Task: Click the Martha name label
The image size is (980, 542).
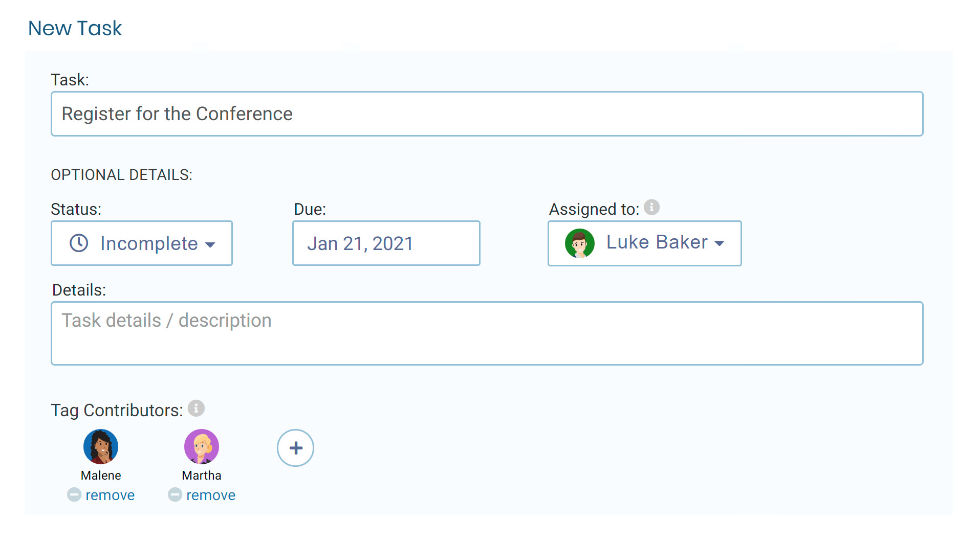Action: (x=202, y=476)
